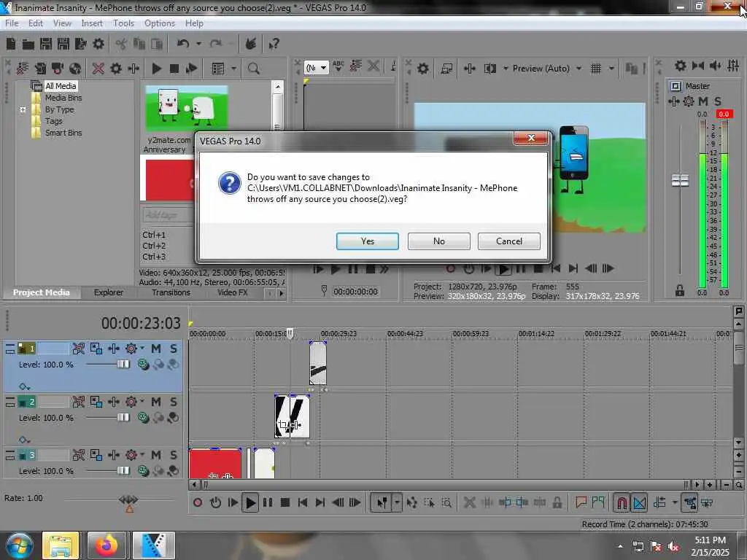Click Lock Event padlock icon in timeline toolbar
This screenshot has width=747, height=560.
click(557, 503)
